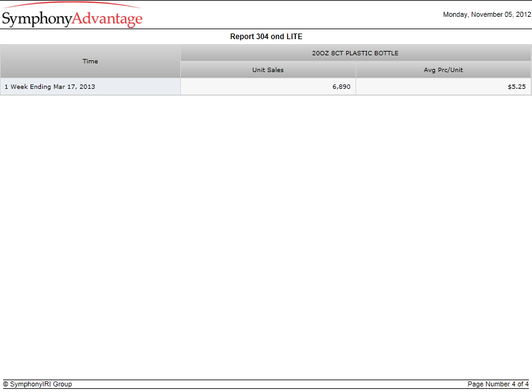Click the SymphonyAdvantage logo

coord(72,15)
